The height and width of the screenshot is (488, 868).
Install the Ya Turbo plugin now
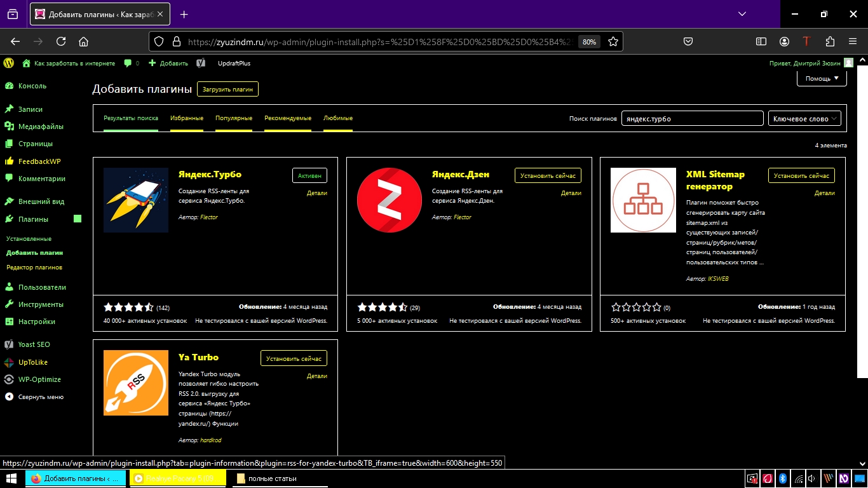coord(294,358)
